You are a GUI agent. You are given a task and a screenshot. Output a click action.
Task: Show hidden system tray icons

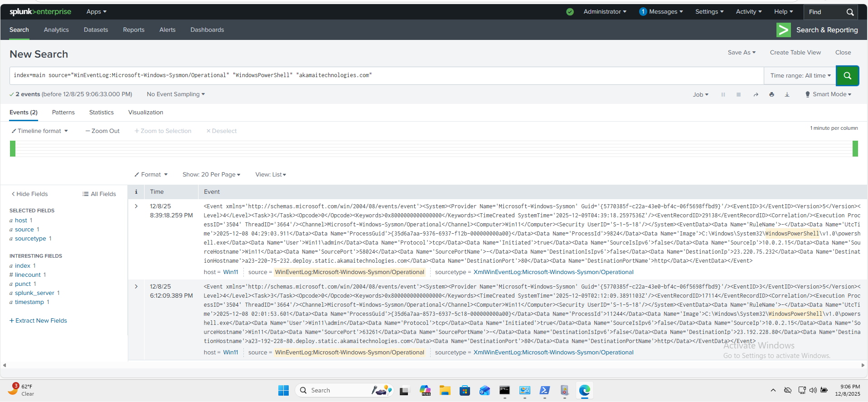pos(773,390)
